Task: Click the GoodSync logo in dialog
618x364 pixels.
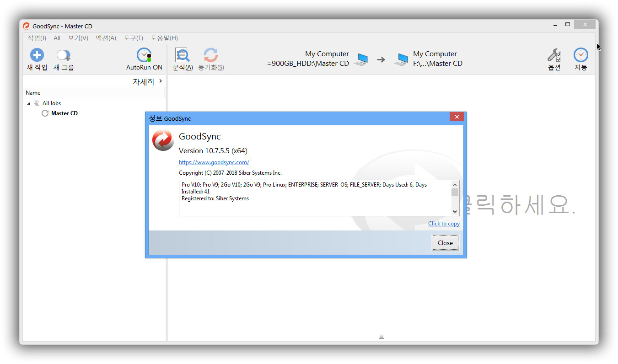Action: pos(163,140)
